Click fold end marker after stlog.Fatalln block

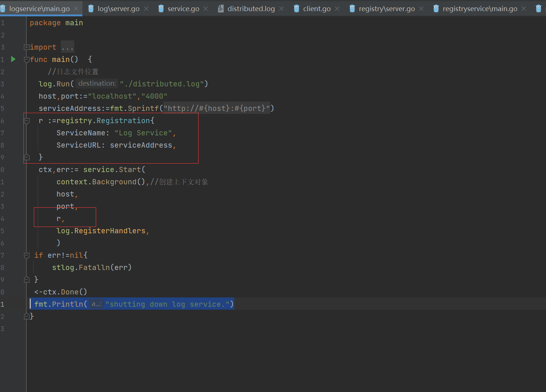[26, 280]
